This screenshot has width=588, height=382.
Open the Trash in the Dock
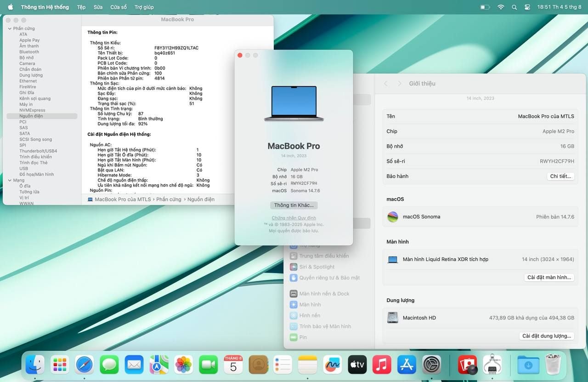click(x=553, y=365)
